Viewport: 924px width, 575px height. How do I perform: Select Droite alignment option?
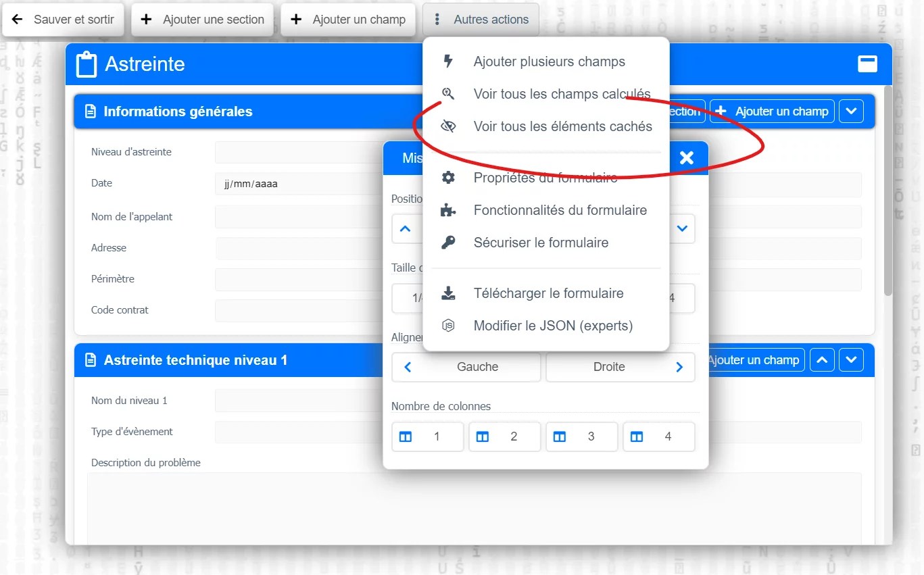point(620,367)
